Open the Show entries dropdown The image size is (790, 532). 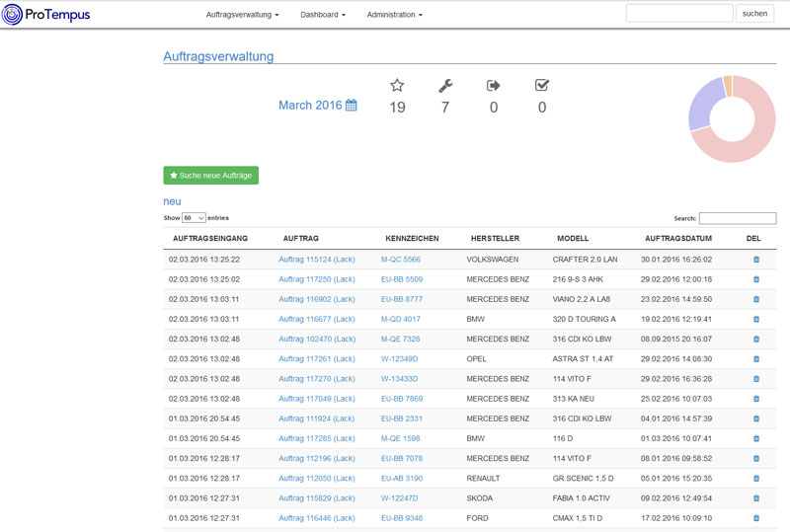pos(194,218)
